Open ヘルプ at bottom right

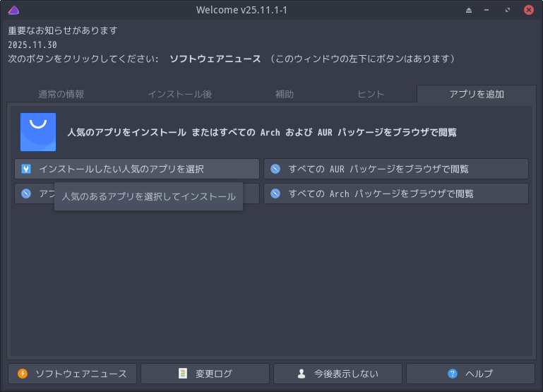click(x=470, y=374)
